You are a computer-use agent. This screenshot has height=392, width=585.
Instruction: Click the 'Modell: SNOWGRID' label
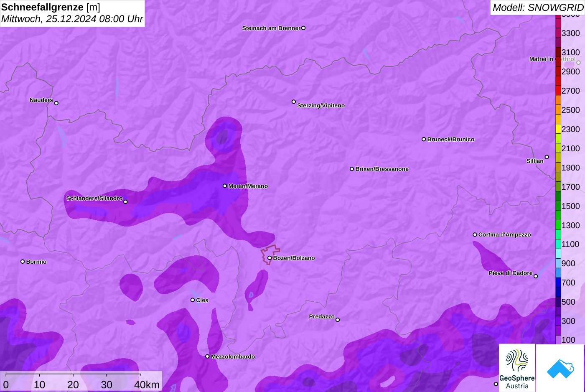click(x=538, y=8)
